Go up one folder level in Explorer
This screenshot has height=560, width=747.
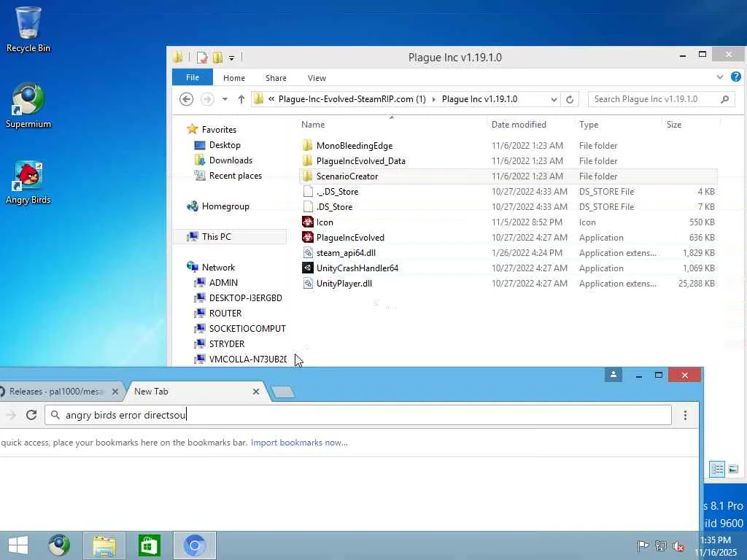241,99
